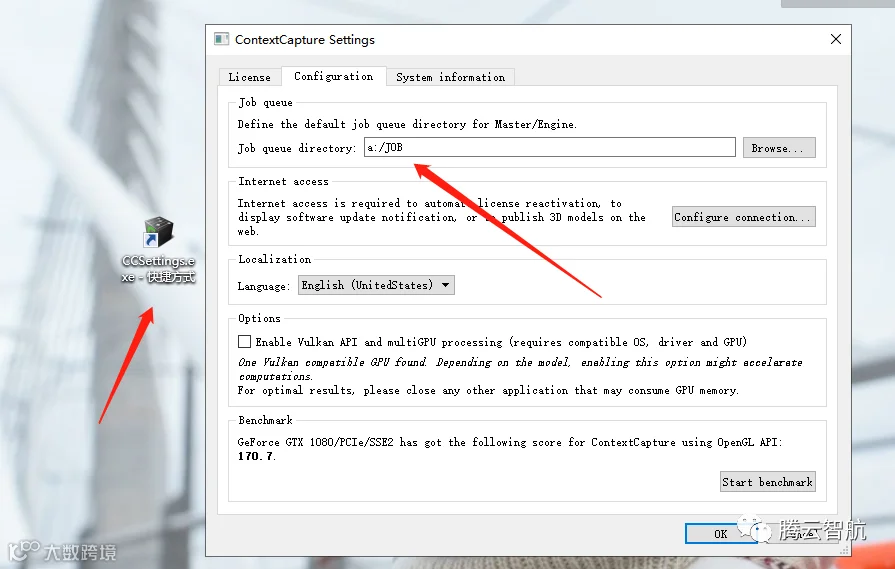Viewport: 895px width, 569px height.
Task: Click the 'Job queue directory:' label
Action: (297, 148)
